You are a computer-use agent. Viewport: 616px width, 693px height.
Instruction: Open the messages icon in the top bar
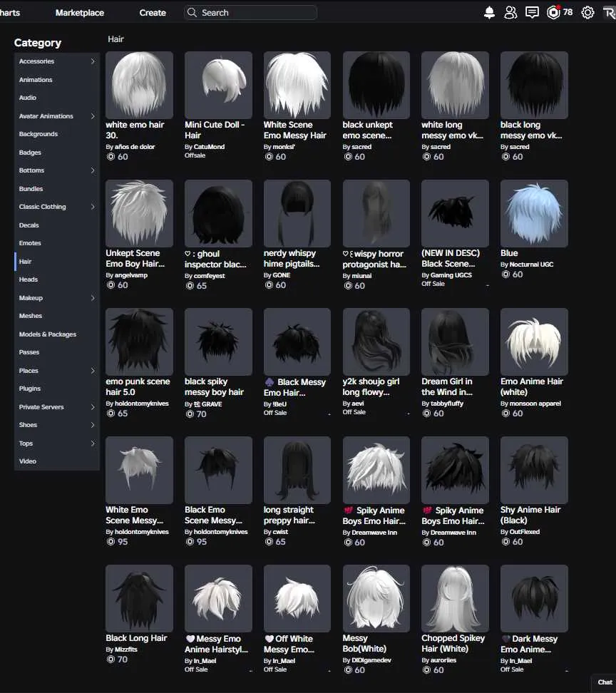[532, 13]
